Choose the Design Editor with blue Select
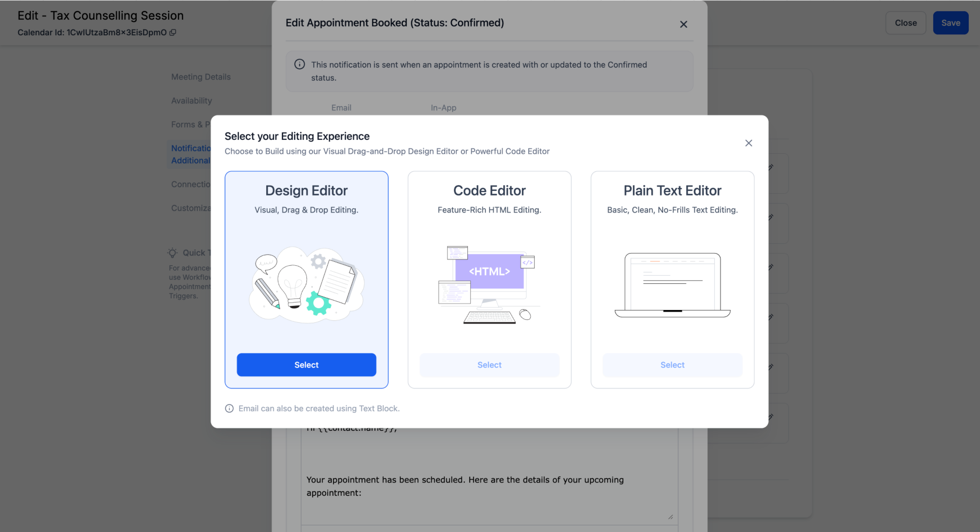 (306, 365)
